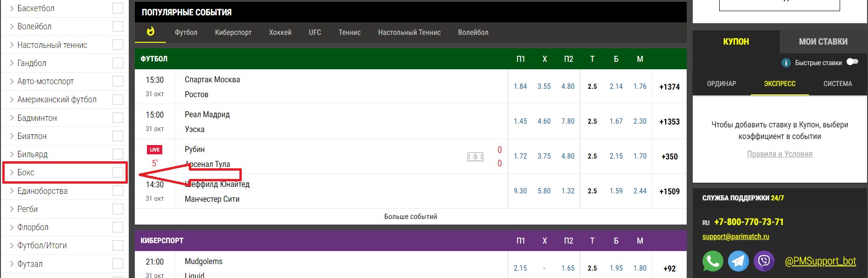
Task: Check the Бокс checkbox
Action: tap(118, 172)
